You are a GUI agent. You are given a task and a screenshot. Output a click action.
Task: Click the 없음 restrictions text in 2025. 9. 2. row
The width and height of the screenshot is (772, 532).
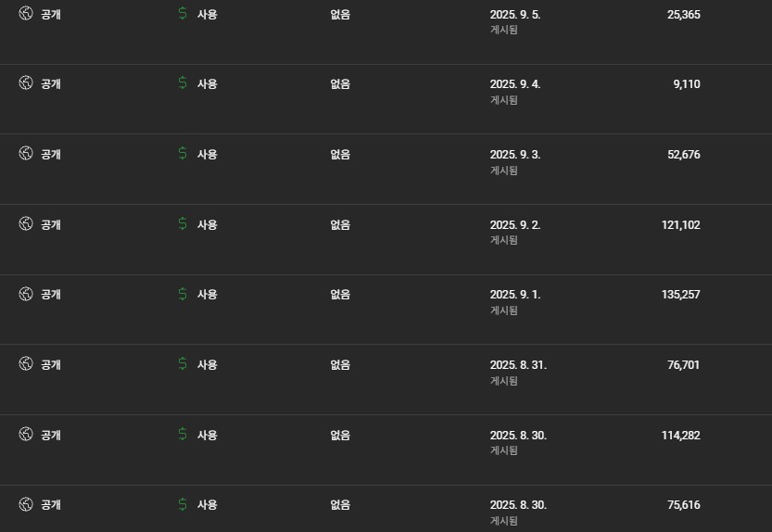click(x=340, y=224)
